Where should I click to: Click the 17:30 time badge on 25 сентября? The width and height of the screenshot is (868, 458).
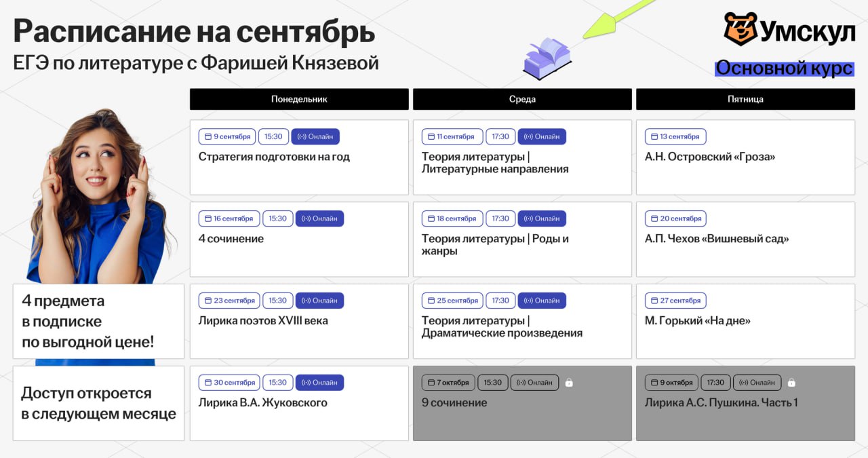(x=500, y=301)
